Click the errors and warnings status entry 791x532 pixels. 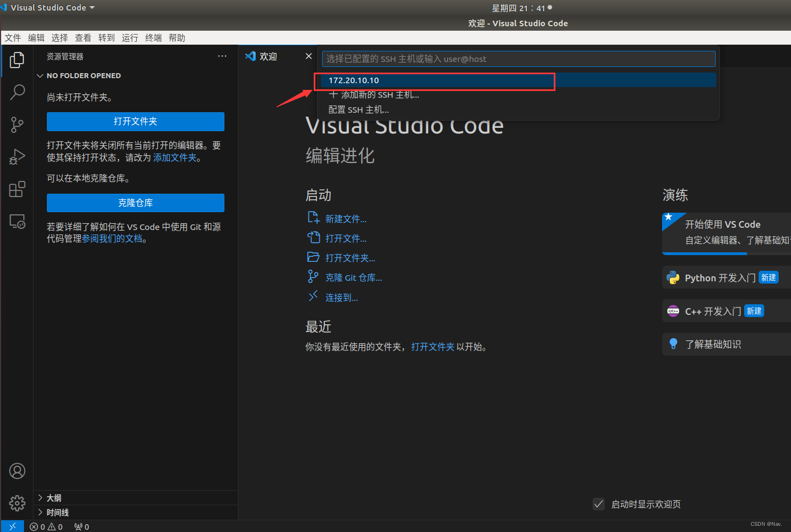[x=46, y=526]
